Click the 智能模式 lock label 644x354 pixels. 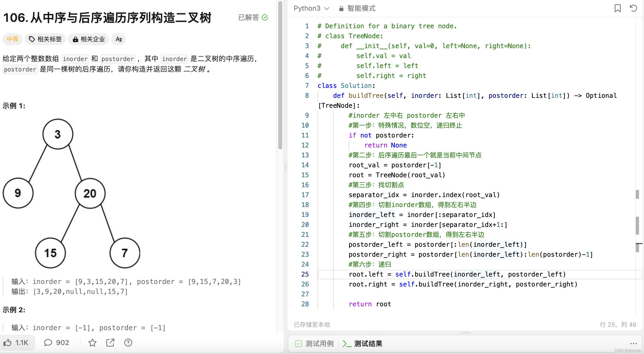pos(357,8)
